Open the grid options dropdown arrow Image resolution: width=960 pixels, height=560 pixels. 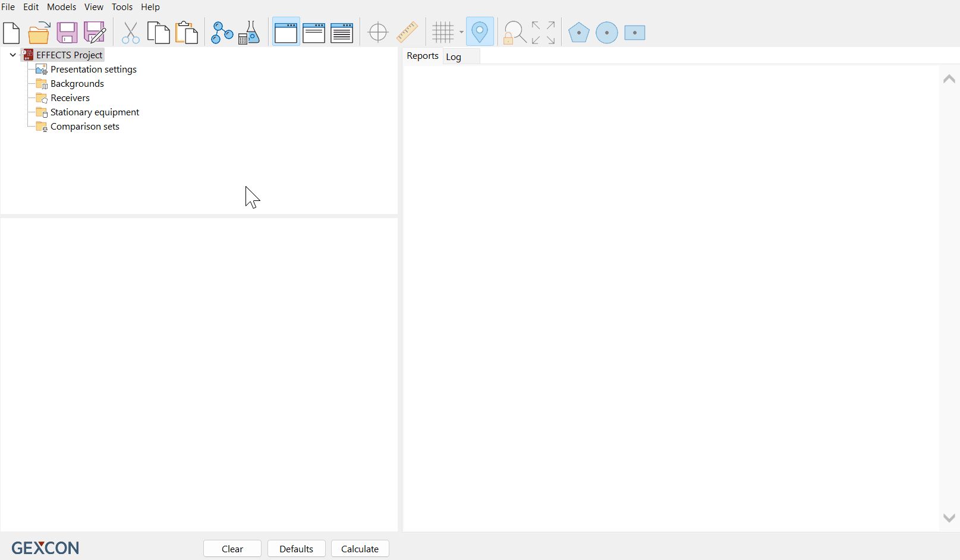point(461,32)
